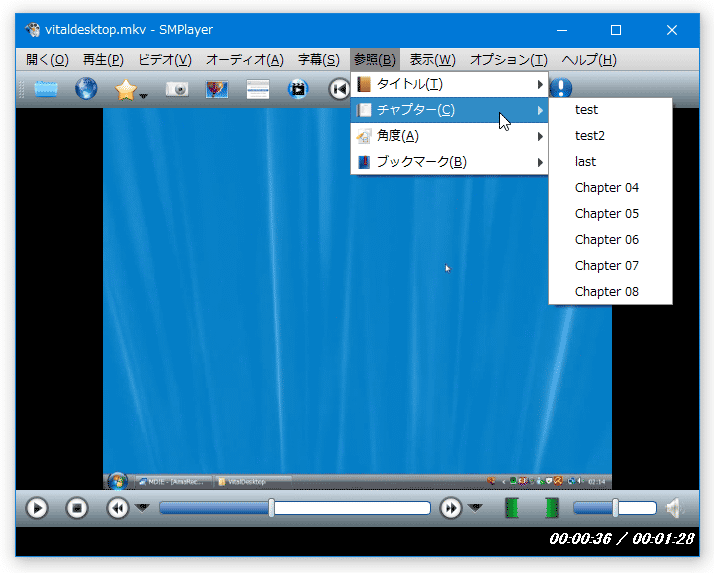This screenshot has width=714, height=573.
Task: Click the fast forward button
Action: point(451,508)
